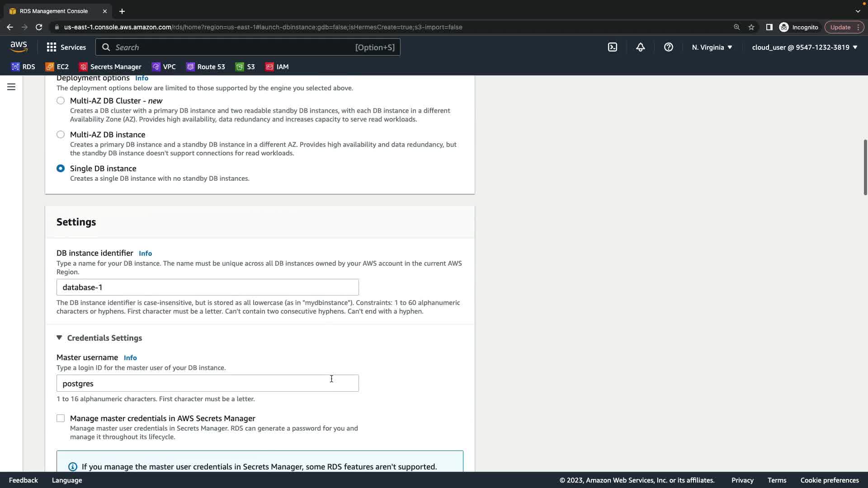Click the help question mark icon
This screenshot has width=868, height=488.
(x=669, y=47)
